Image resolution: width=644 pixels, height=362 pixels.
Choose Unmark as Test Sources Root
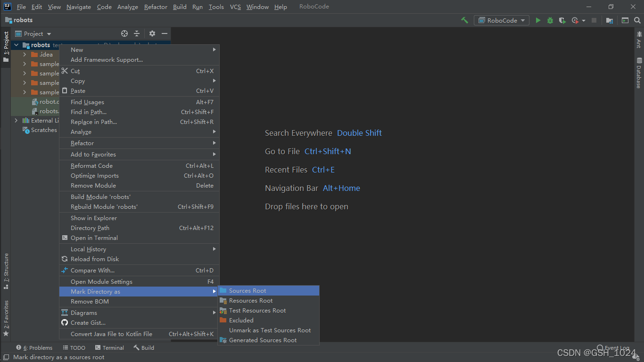click(x=269, y=330)
